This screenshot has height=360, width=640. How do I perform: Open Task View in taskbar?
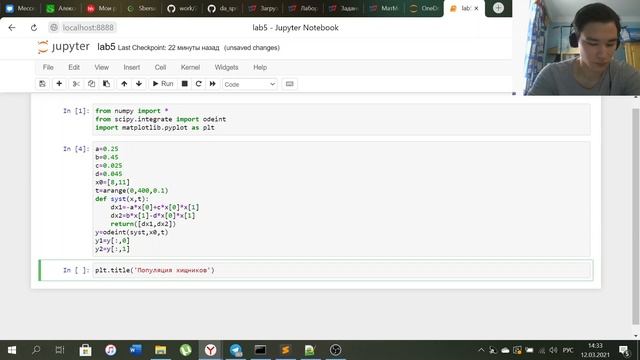pos(60,350)
